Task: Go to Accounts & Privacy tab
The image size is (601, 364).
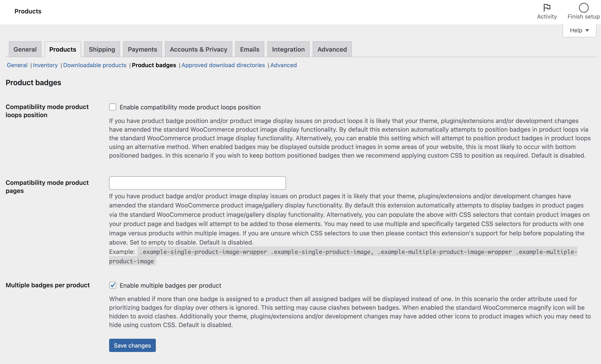Action: tap(198, 49)
